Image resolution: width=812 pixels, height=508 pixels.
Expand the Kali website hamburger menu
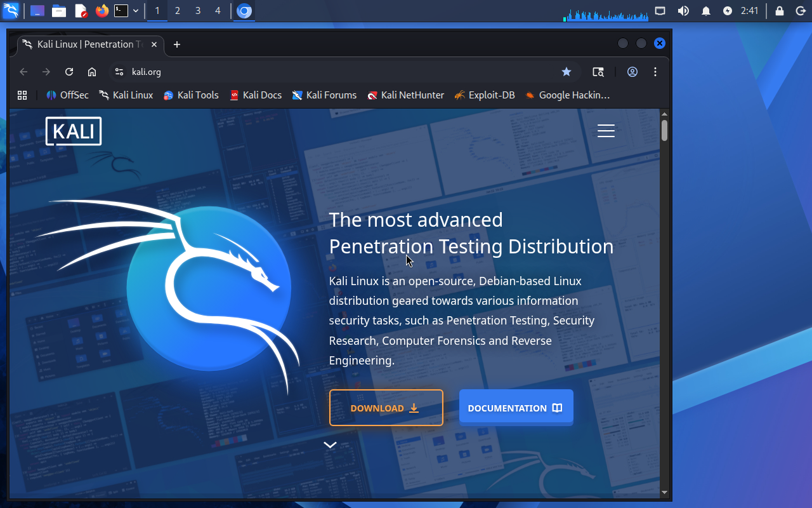[x=606, y=131]
